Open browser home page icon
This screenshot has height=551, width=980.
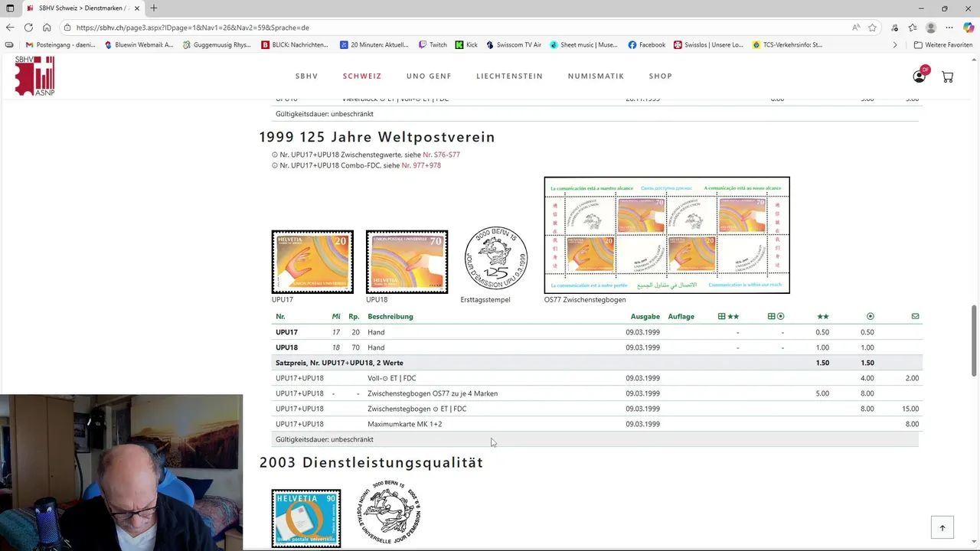(47, 28)
